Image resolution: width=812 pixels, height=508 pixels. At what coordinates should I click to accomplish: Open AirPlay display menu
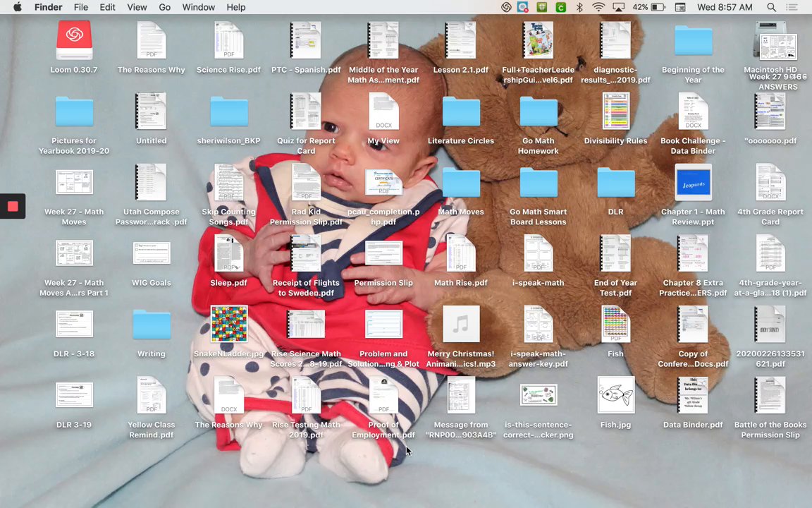pos(618,7)
